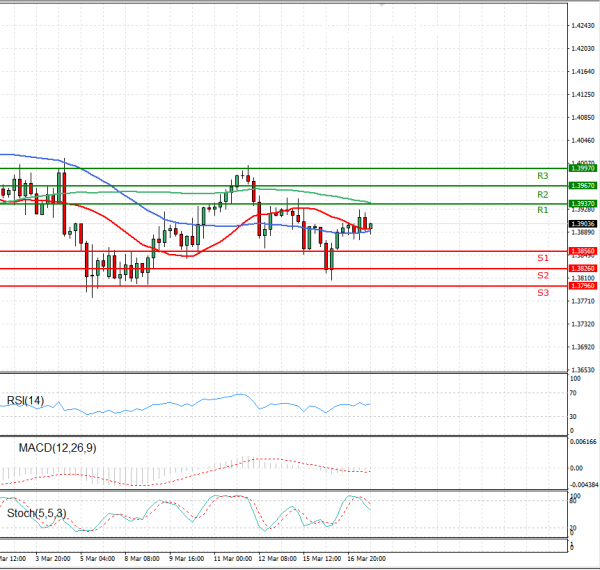Click the 1.42030 price axis value
This screenshot has height=570, width=600.
pos(583,49)
